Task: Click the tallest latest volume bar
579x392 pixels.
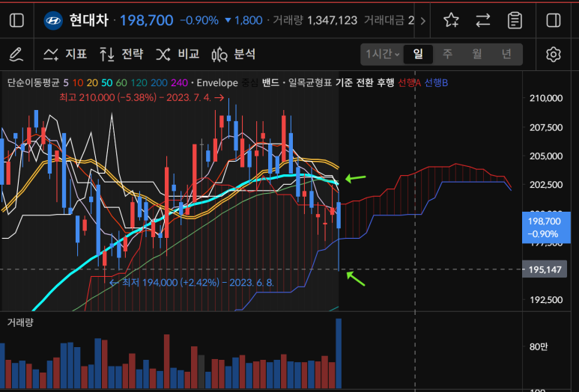Action: (x=339, y=353)
